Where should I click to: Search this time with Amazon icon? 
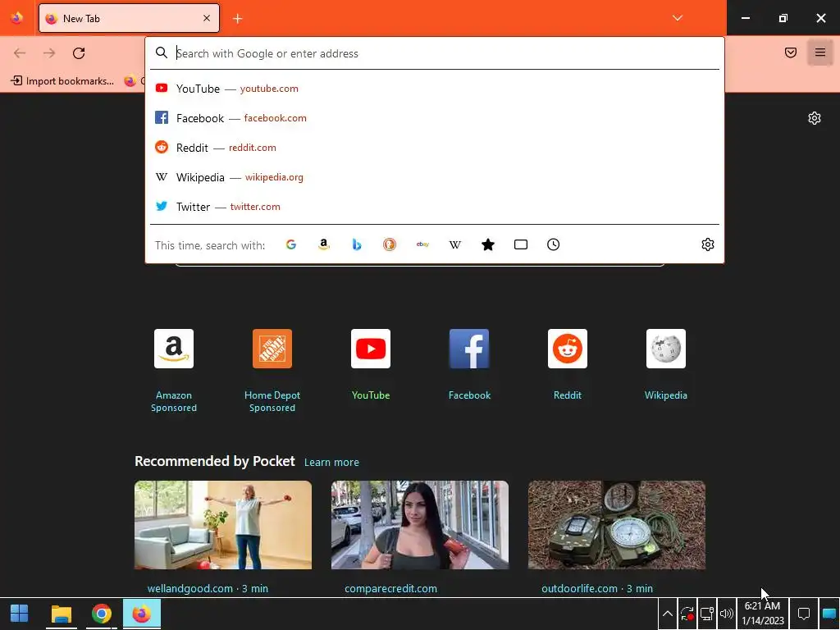(x=323, y=244)
